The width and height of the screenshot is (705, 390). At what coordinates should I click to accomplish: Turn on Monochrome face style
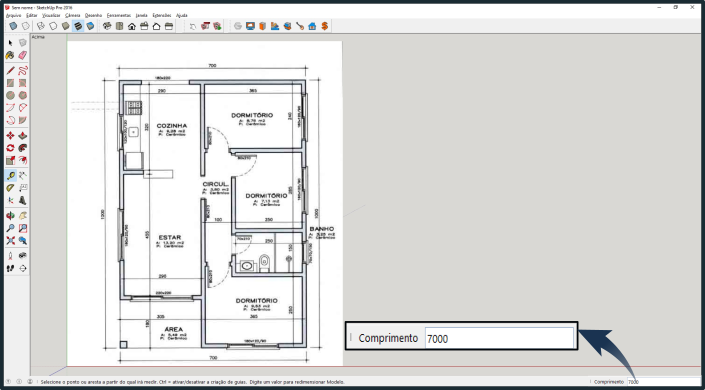(90, 26)
